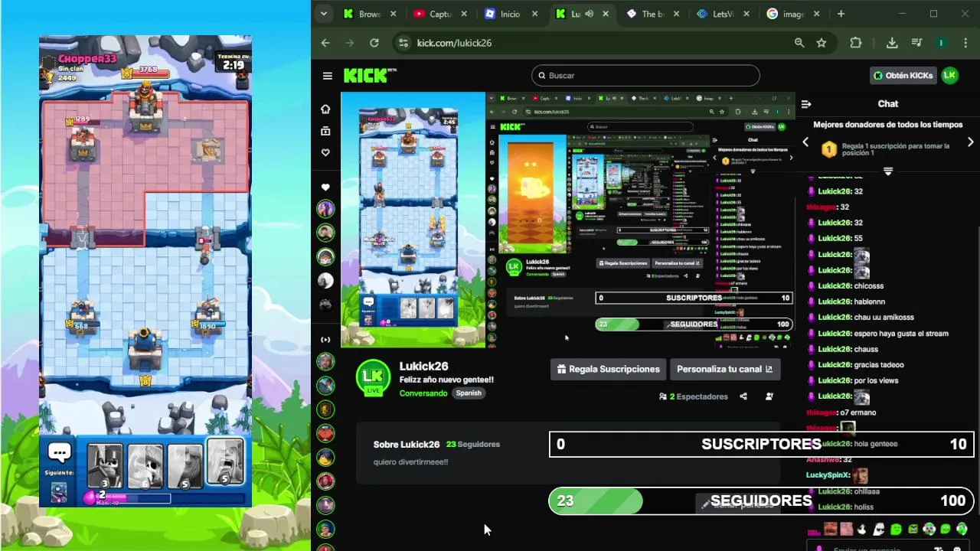Open the Browse icon in Kick sidebar
Viewport: 980px width, 551px height.
coord(325,131)
